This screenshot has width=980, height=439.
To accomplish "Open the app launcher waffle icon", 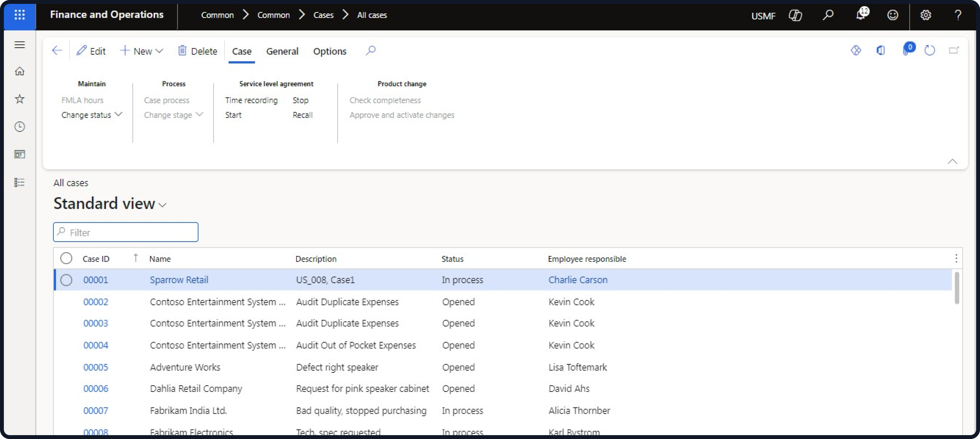I will [19, 15].
